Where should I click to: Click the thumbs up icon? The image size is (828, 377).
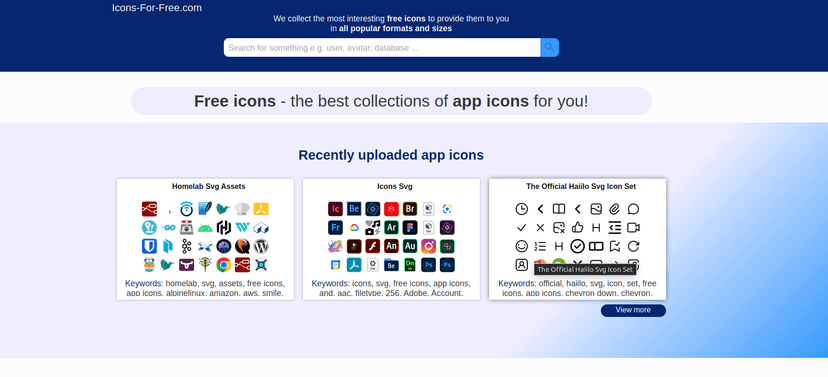[578, 228]
